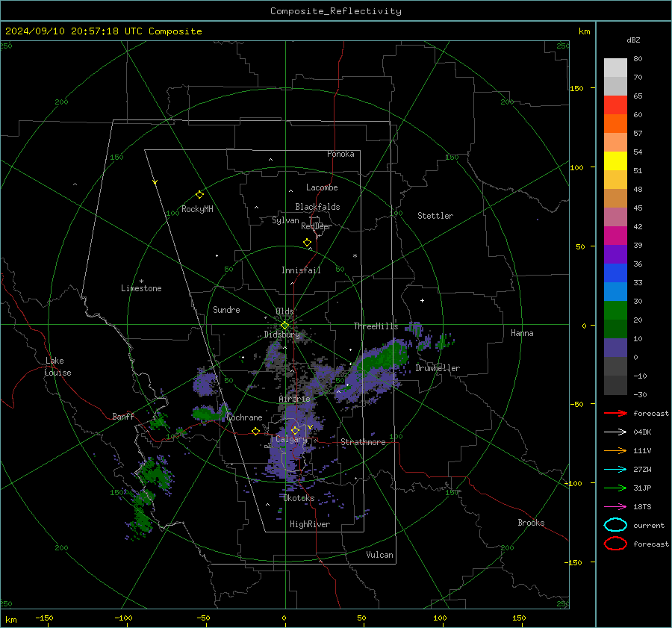This screenshot has width=672, height=628.
Task: Click the red forecast arrow legend icon
Action: point(615,413)
